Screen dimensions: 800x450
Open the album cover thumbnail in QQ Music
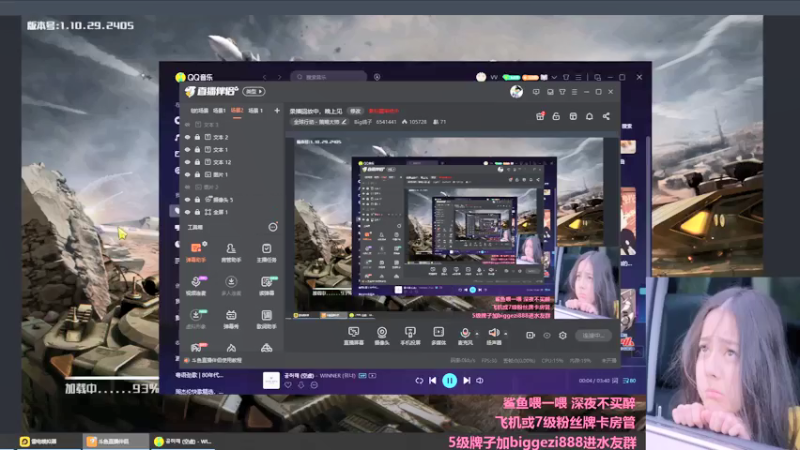[x=271, y=381]
